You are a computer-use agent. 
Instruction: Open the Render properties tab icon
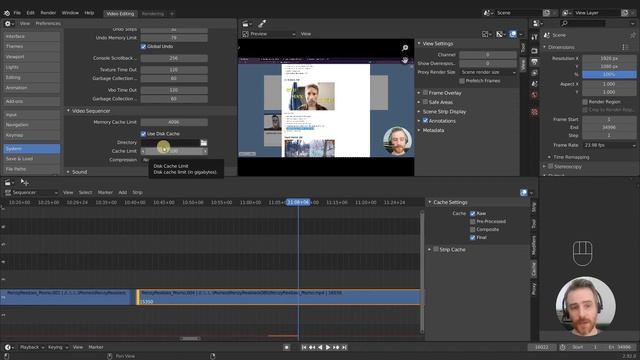pyautogui.click(x=534, y=51)
